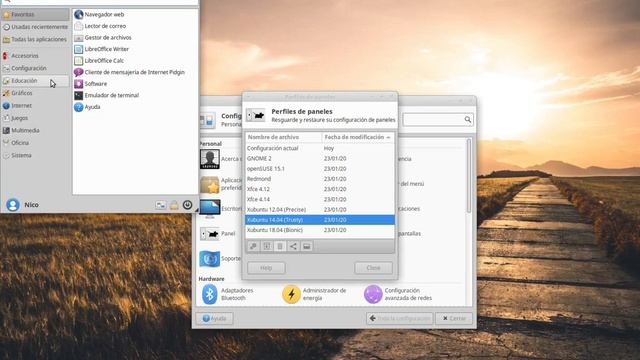Open Adaptadores Bluetooth settings
Viewport: 640px width, 360px height.
(x=228, y=294)
